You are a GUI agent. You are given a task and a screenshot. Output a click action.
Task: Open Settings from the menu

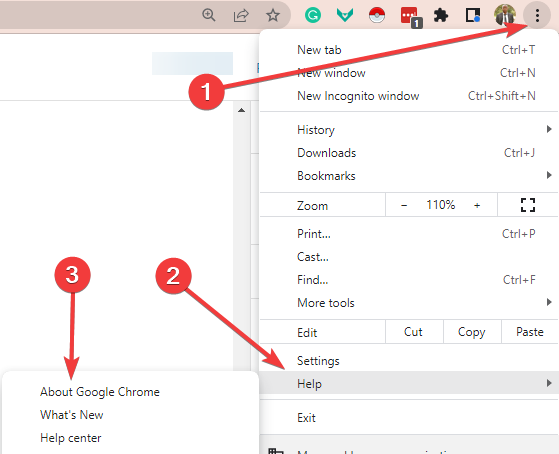point(409,361)
